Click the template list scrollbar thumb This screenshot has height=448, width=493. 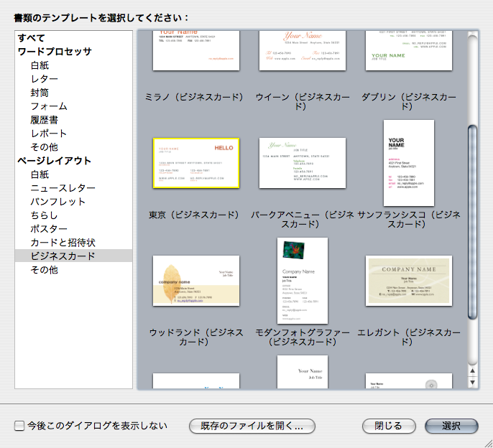coord(473,223)
